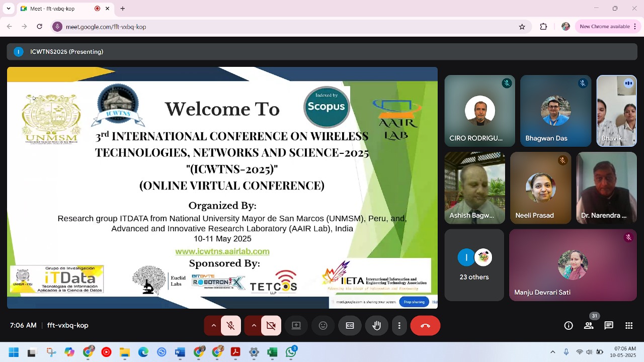Screen dimensions: 644x362
Task: Expand audio settings arrow beside microphone
Action: click(x=213, y=326)
